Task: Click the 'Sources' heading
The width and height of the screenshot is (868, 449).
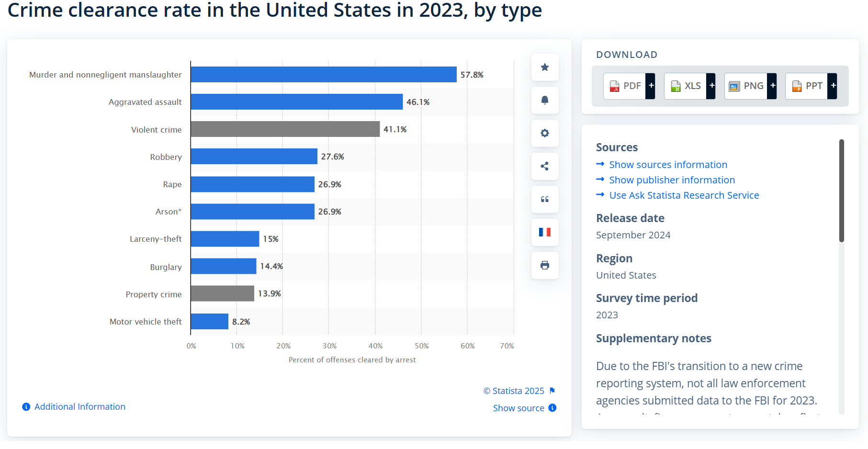Action: tap(617, 147)
